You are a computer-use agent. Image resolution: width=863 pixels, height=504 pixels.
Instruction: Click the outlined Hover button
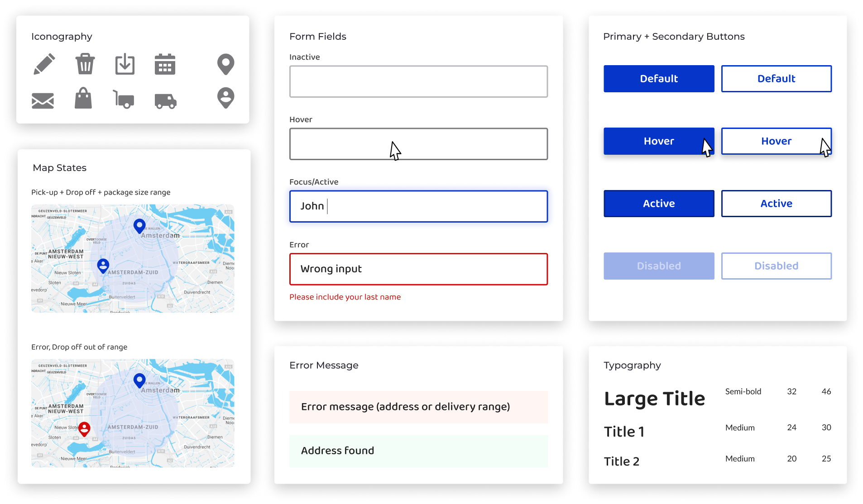pos(777,141)
